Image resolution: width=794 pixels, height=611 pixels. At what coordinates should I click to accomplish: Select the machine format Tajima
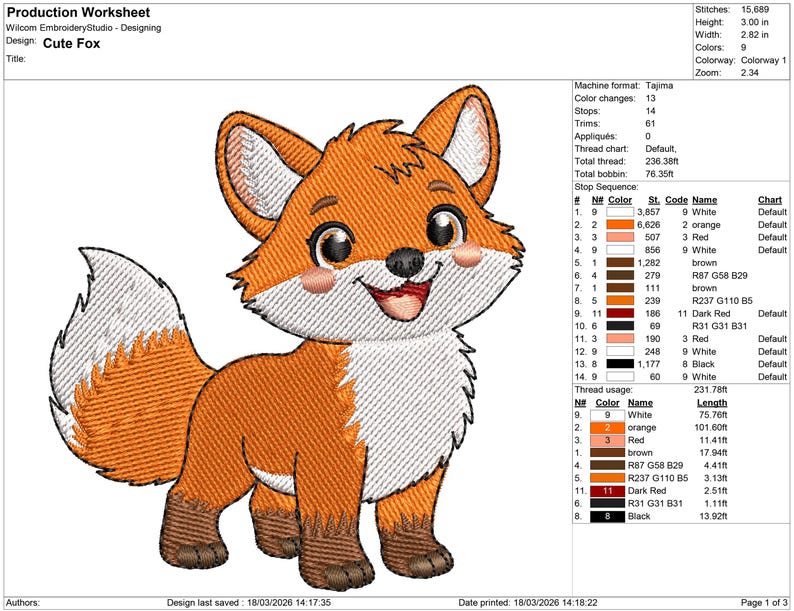[x=659, y=86]
